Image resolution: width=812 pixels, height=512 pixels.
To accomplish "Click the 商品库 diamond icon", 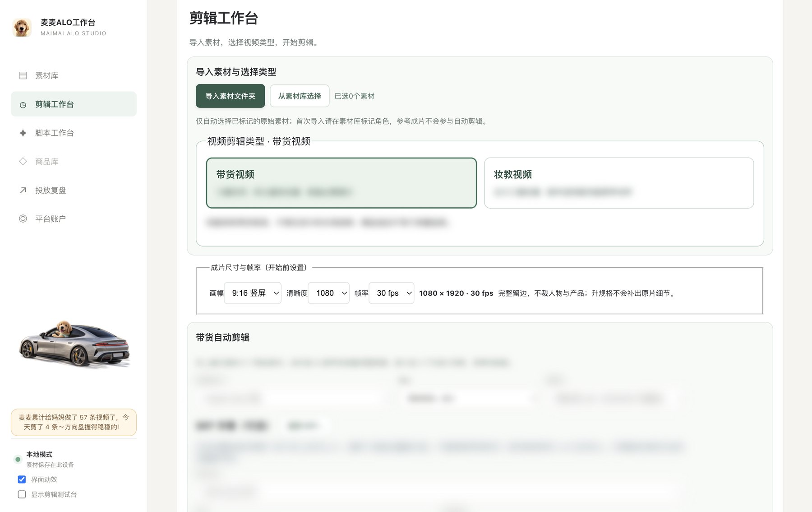I will tap(23, 161).
